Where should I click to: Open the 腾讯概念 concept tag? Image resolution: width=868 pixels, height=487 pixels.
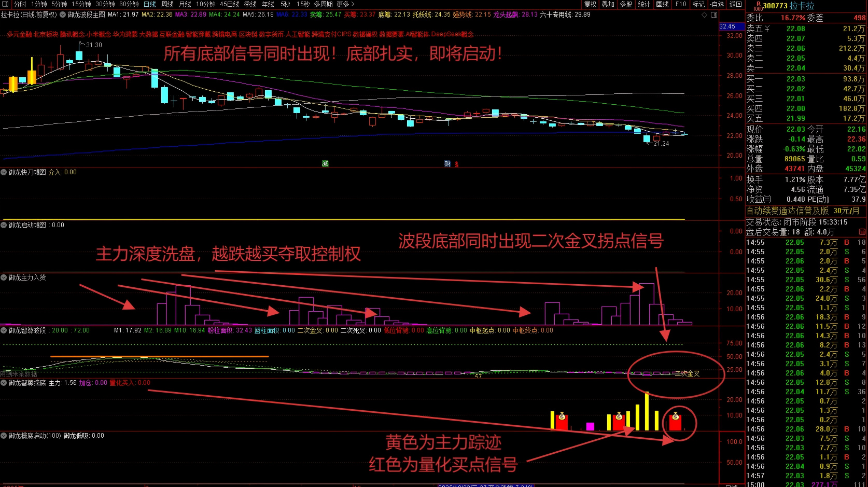[x=72, y=34]
